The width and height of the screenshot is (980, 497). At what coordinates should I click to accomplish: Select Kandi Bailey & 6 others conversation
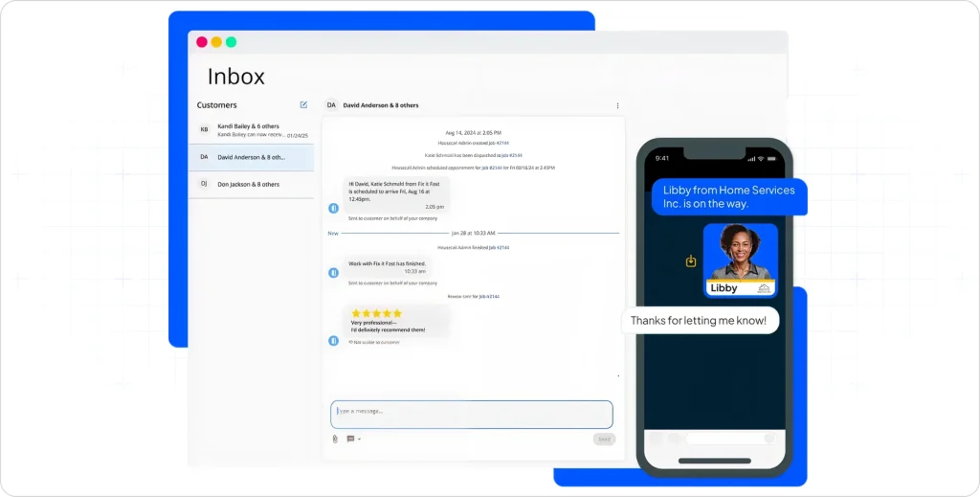[x=251, y=129]
